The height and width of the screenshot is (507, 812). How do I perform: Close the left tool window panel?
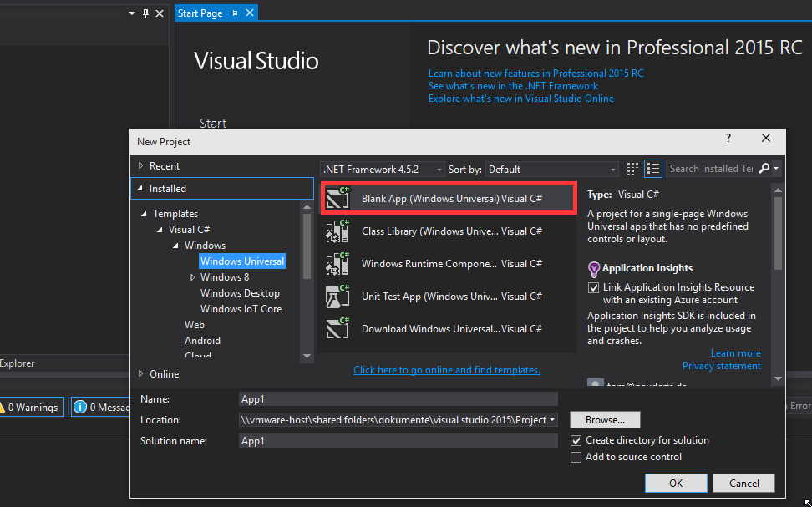coord(160,13)
